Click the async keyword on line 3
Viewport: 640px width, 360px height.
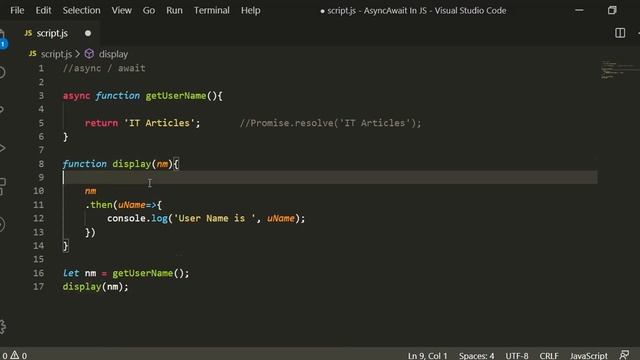[76, 96]
